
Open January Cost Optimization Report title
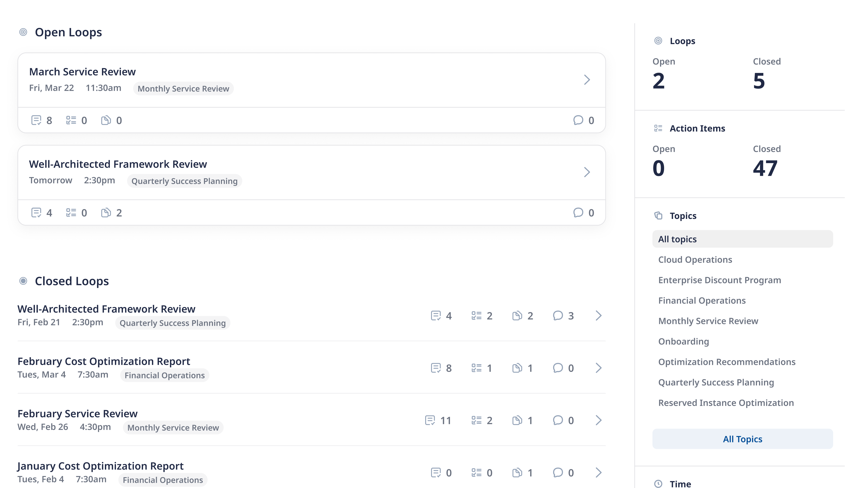(100, 466)
